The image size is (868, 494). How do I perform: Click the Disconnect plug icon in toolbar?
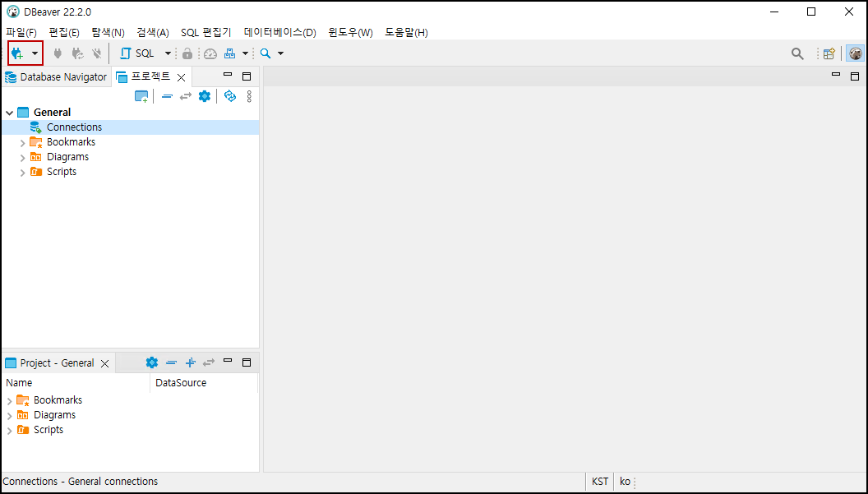pyautogui.click(x=97, y=53)
